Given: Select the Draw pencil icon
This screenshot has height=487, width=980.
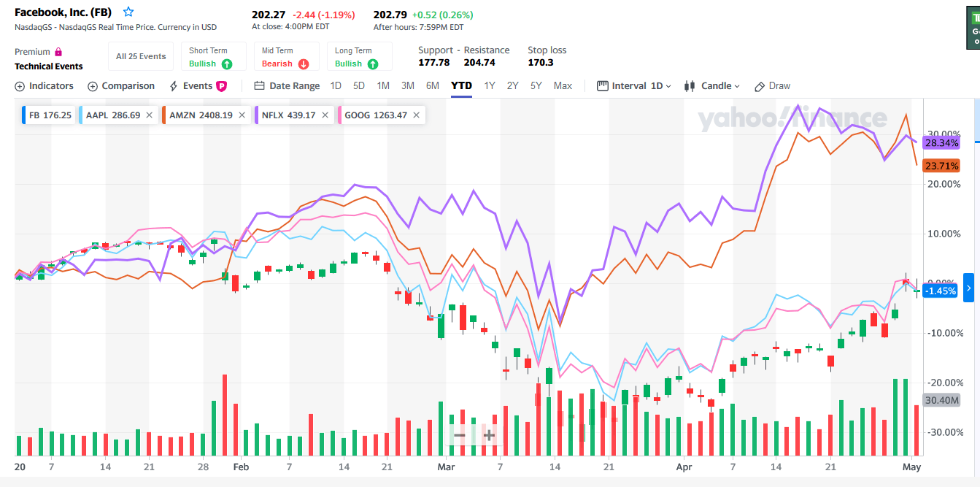Looking at the screenshot, I should pos(760,86).
